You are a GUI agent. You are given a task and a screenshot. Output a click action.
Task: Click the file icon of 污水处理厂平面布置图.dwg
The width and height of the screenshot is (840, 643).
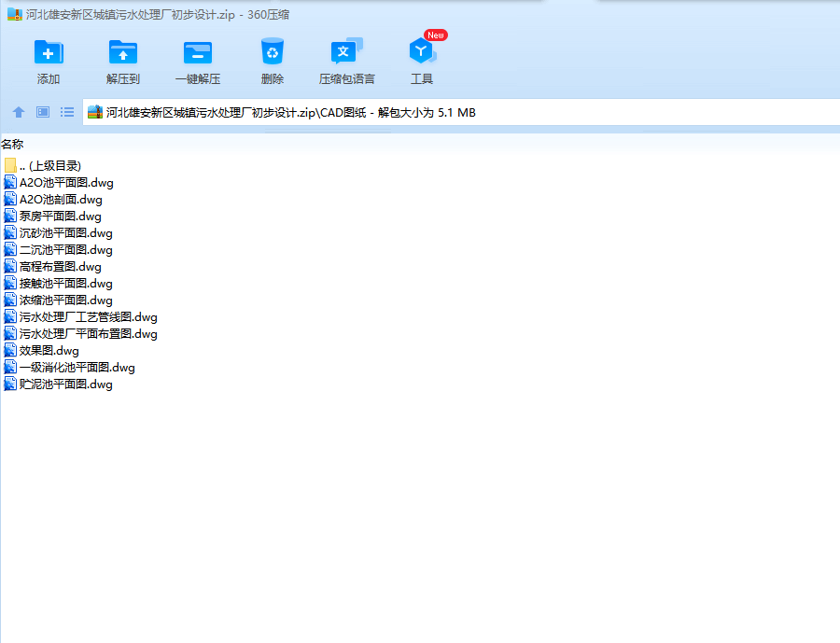(10, 333)
